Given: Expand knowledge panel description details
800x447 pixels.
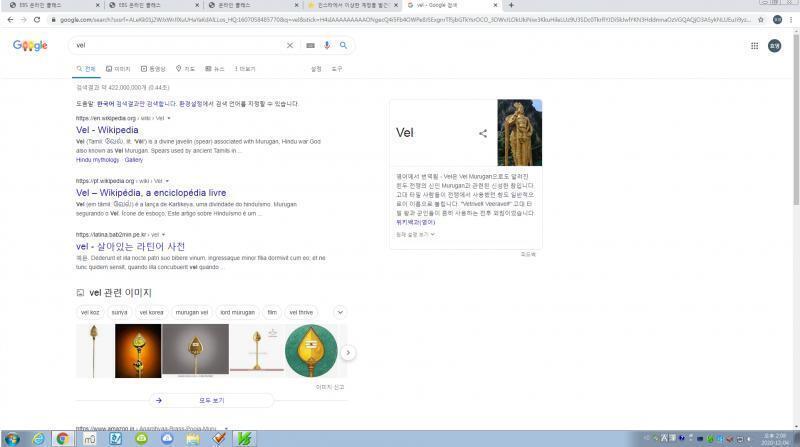Looking at the screenshot, I should click(x=415, y=235).
